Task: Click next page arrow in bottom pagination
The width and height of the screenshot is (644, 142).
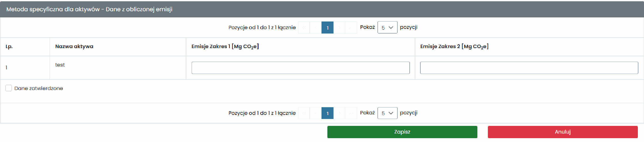Action: [x=339, y=113]
